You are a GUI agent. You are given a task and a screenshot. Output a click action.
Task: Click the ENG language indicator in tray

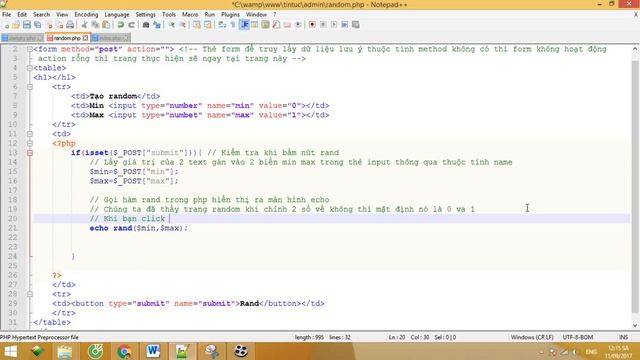(x=591, y=351)
